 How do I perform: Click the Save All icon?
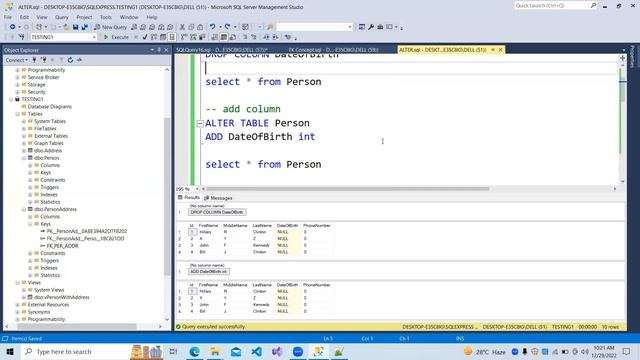[84, 27]
